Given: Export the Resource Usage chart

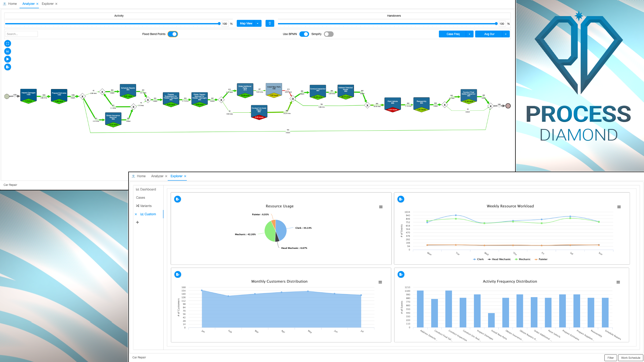Looking at the screenshot, I should (x=177, y=199).
